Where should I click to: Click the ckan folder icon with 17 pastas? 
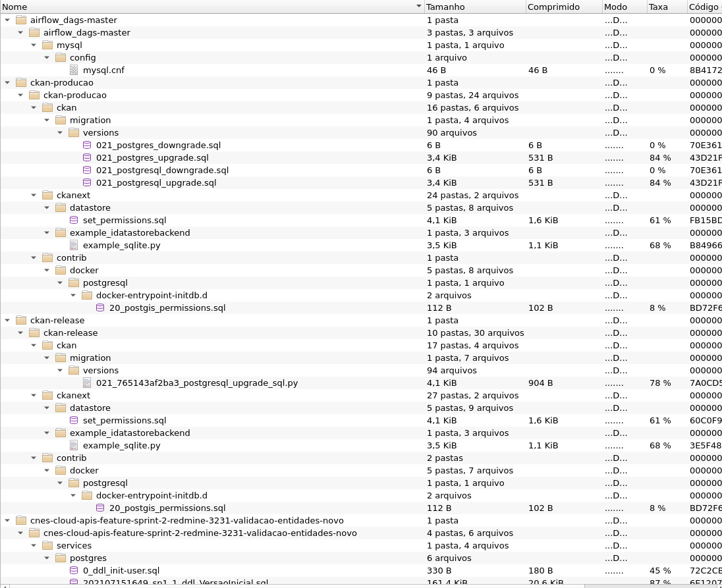point(47,345)
